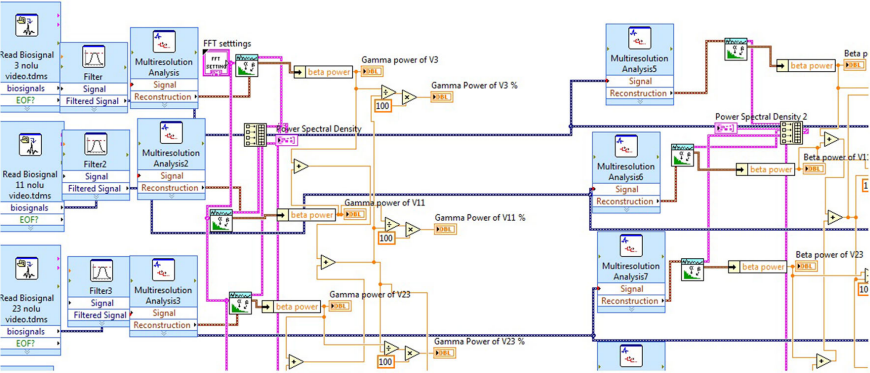Expand the Filter block bottom chevron

coord(93,109)
